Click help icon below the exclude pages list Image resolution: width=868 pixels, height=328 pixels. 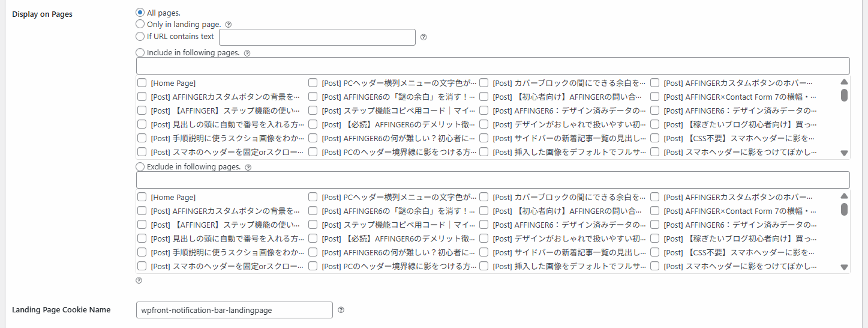point(139,280)
